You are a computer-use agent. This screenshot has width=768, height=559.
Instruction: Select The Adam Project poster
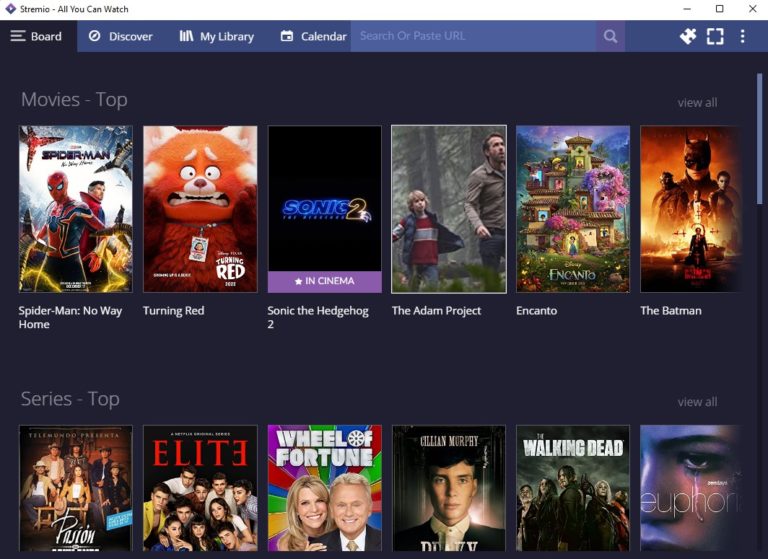[449, 209]
